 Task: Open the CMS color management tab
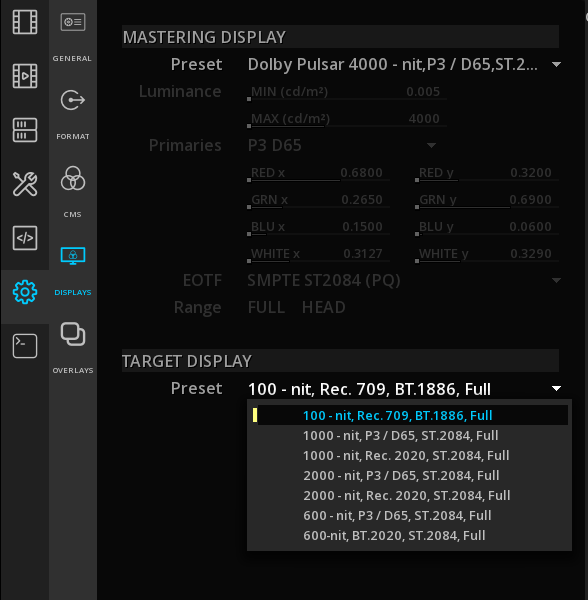pyautogui.click(x=73, y=192)
